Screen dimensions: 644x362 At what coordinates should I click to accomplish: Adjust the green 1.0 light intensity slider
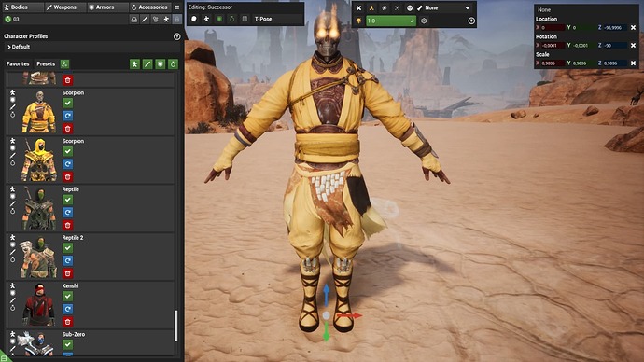(x=390, y=21)
